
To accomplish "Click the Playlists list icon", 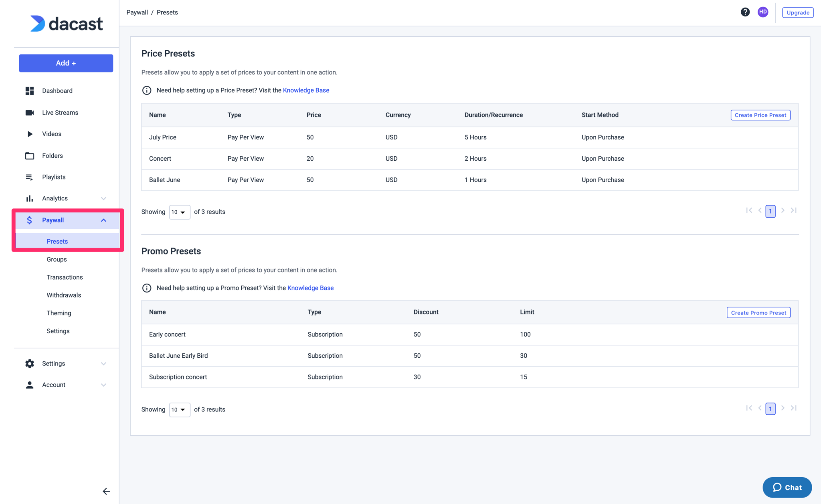I will (x=30, y=177).
